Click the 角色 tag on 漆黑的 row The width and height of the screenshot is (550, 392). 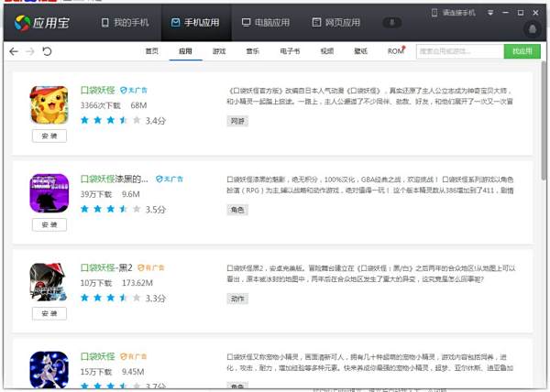pyautogui.click(x=237, y=210)
